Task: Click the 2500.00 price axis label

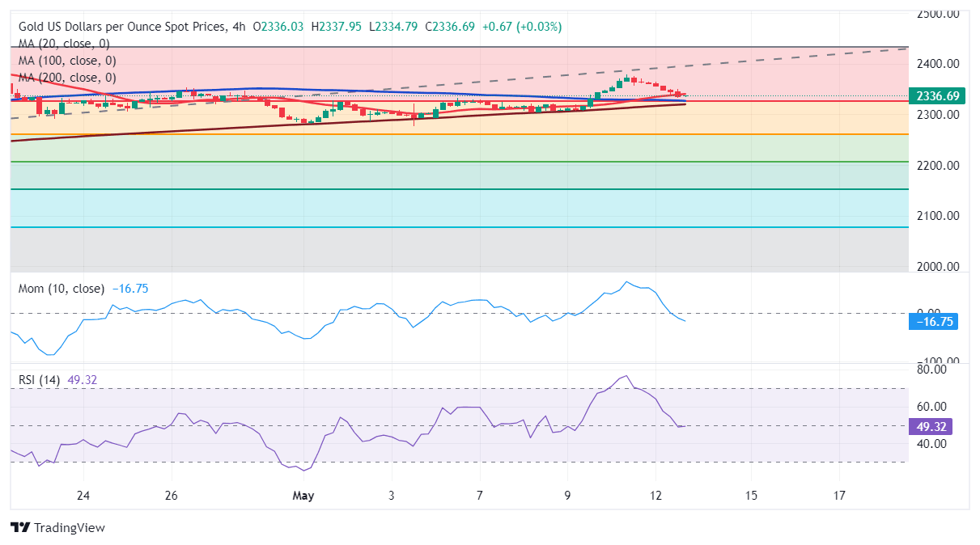Action: coord(939,14)
